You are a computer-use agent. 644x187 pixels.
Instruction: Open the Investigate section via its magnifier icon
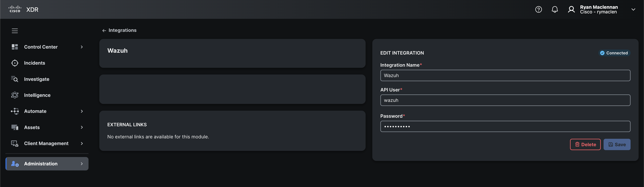pos(15,79)
